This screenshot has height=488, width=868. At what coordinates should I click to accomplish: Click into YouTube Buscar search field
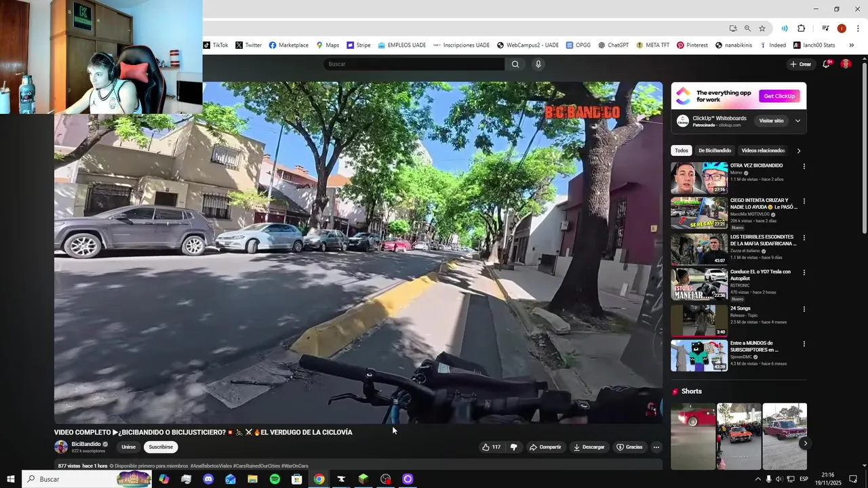click(x=414, y=64)
